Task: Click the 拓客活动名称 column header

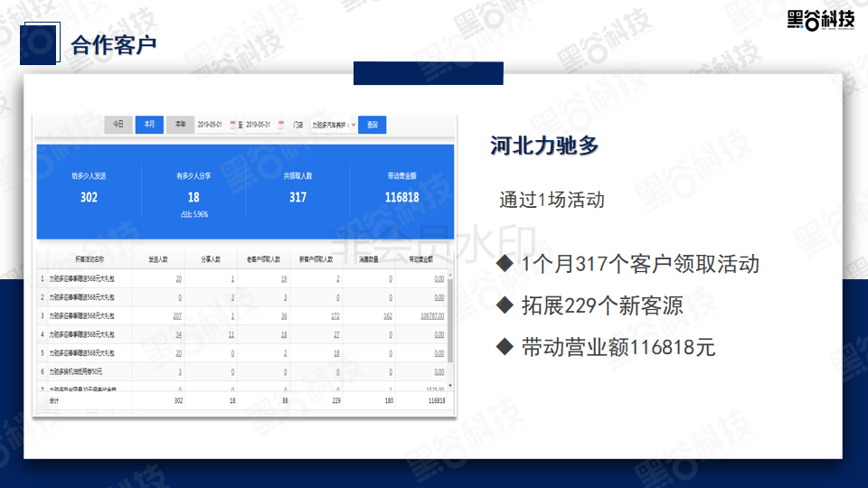Action: (x=90, y=259)
